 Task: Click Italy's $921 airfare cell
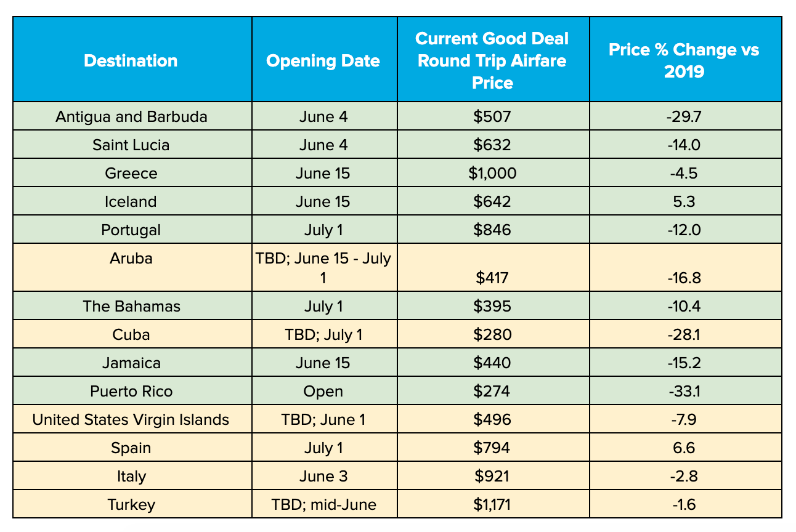pos(493,475)
